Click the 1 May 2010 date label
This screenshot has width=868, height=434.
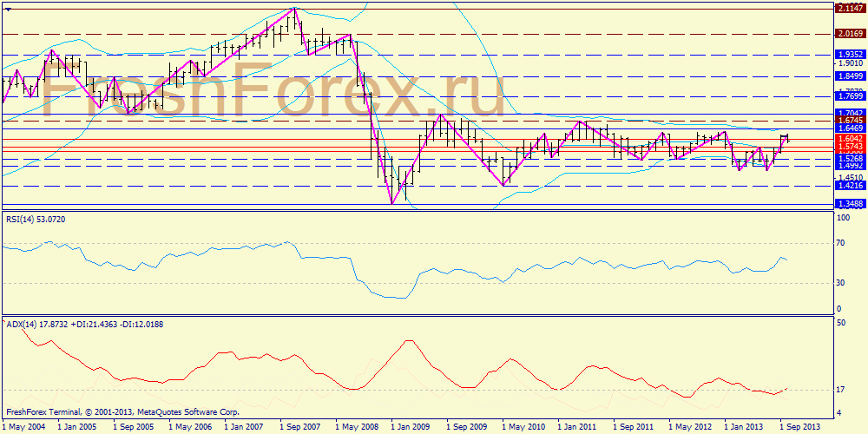pos(523,427)
